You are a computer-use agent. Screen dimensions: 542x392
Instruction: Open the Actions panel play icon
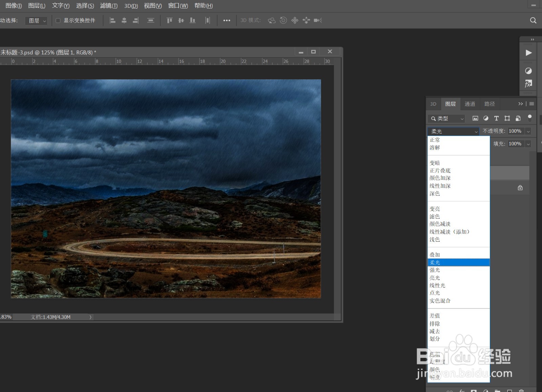[x=528, y=53]
